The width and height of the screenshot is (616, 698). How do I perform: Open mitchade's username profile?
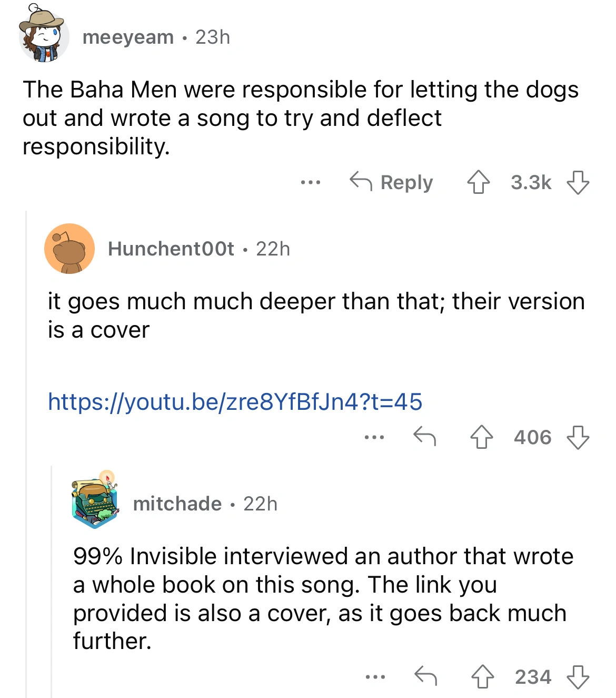coord(177,504)
